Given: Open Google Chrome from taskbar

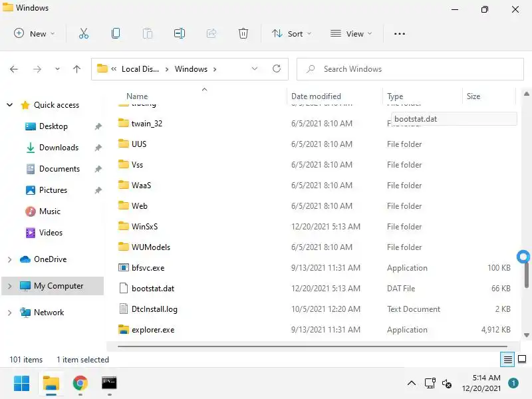Looking at the screenshot, I should [x=80, y=384].
